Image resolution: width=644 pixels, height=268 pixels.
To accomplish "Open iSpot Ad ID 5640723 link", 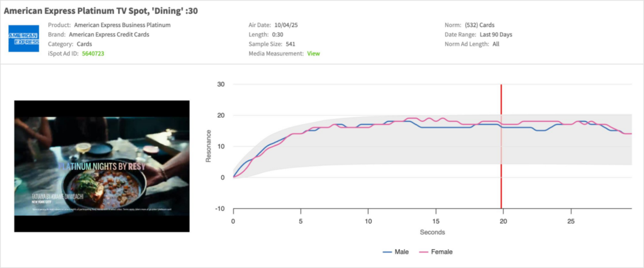I will [93, 54].
